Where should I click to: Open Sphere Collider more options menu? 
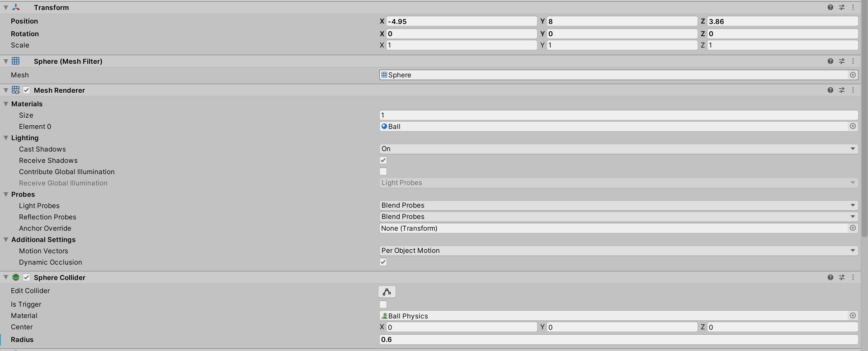tap(853, 277)
